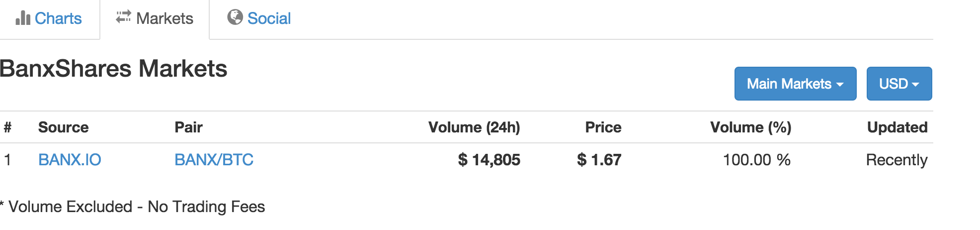980x230 pixels.
Task: Switch to the Charts tab
Action: click(x=49, y=18)
